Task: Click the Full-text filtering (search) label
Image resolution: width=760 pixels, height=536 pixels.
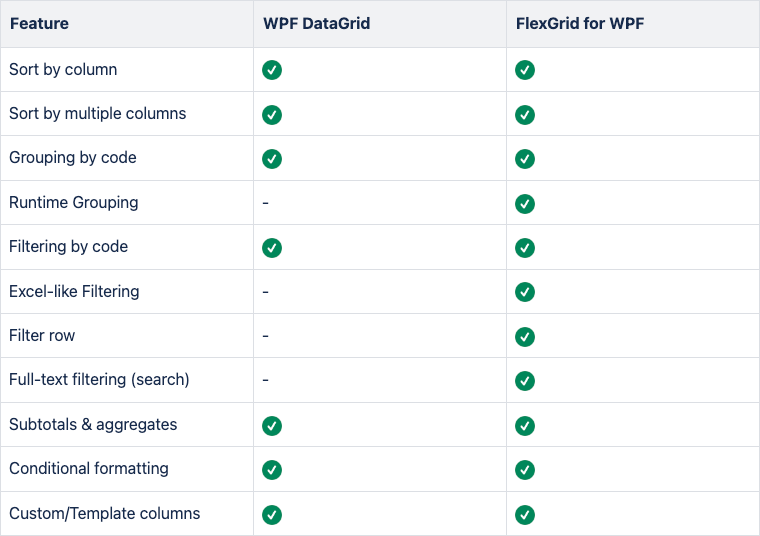Action: (x=99, y=379)
